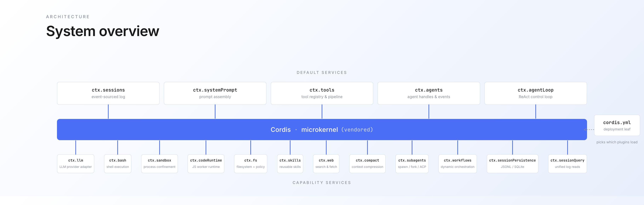This screenshot has height=205, width=644.
Task: Click the ctx.llm provider adapter box
Action: (x=76, y=163)
